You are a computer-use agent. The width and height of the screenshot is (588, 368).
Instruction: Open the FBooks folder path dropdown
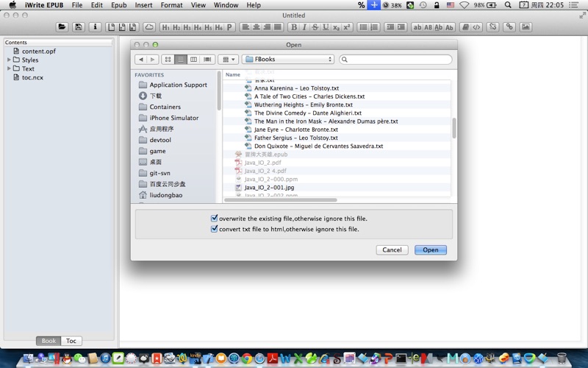(x=288, y=60)
